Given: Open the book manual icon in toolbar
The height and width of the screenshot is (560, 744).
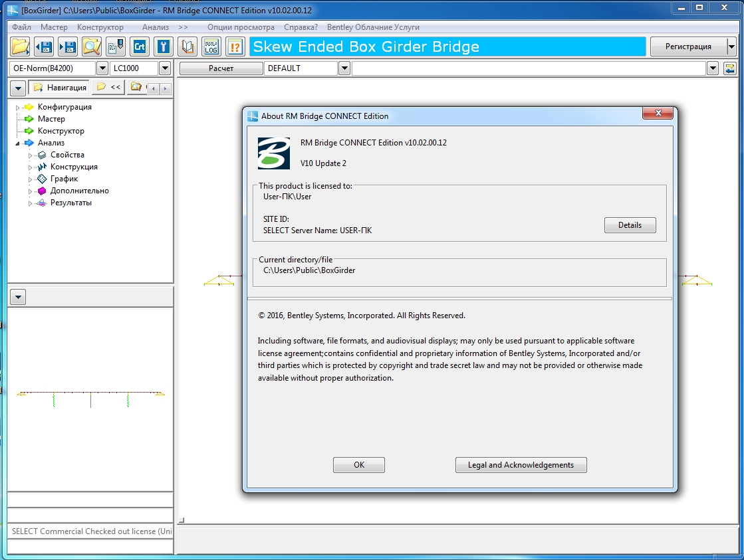Looking at the screenshot, I should pyautogui.click(x=188, y=47).
